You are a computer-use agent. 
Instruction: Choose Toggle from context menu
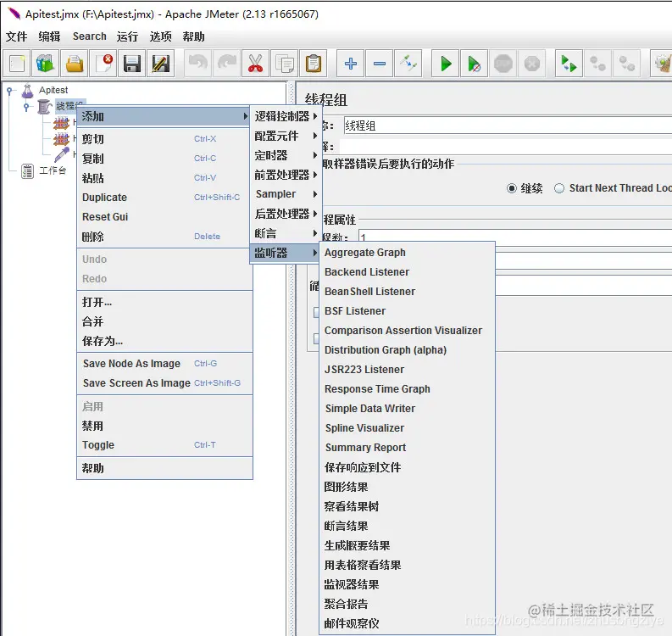[164, 445]
